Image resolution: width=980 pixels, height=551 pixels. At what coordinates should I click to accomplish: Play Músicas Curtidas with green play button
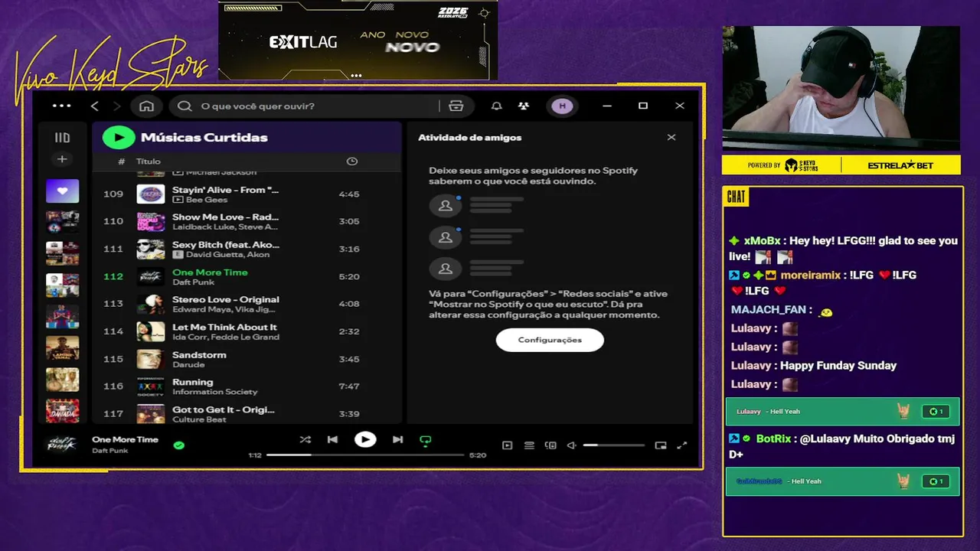pos(119,138)
